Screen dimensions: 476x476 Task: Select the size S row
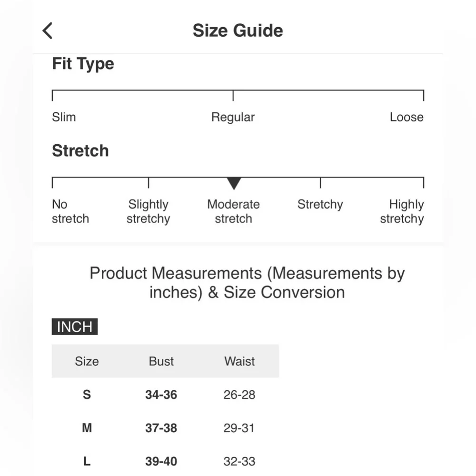(x=87, y=395)
